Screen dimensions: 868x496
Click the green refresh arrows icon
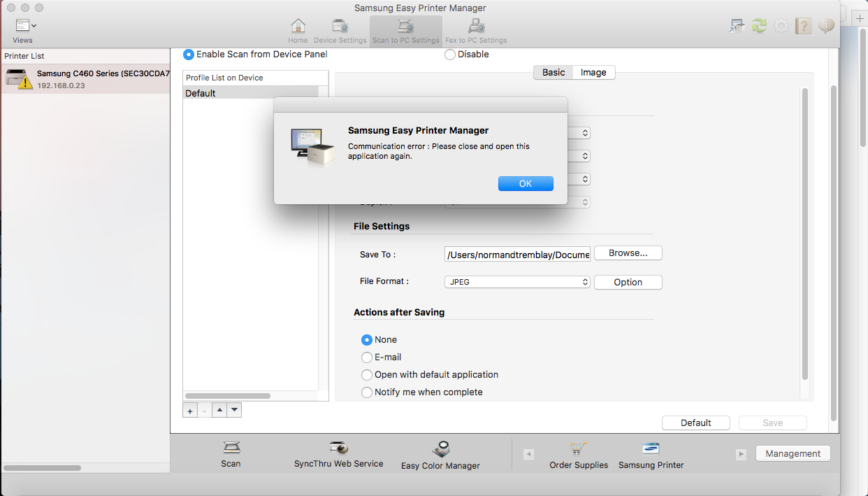click(759, 26)
